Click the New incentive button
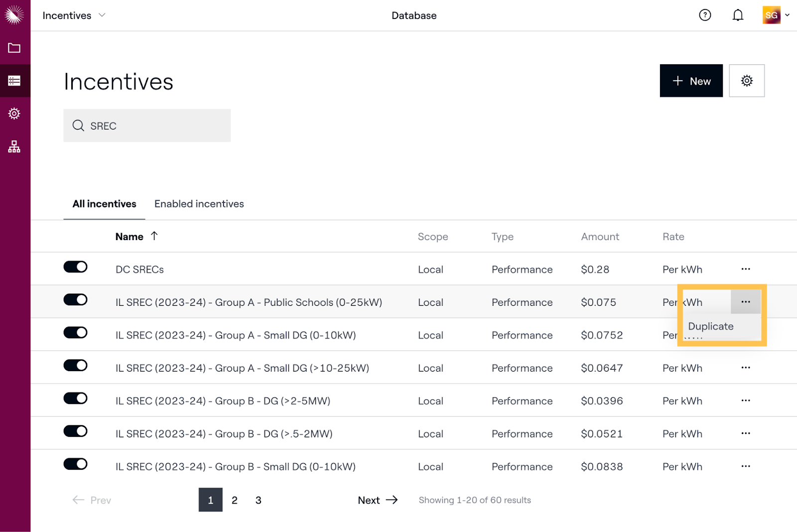The width and height of the screenshot is (797, 532). [691, 81]
